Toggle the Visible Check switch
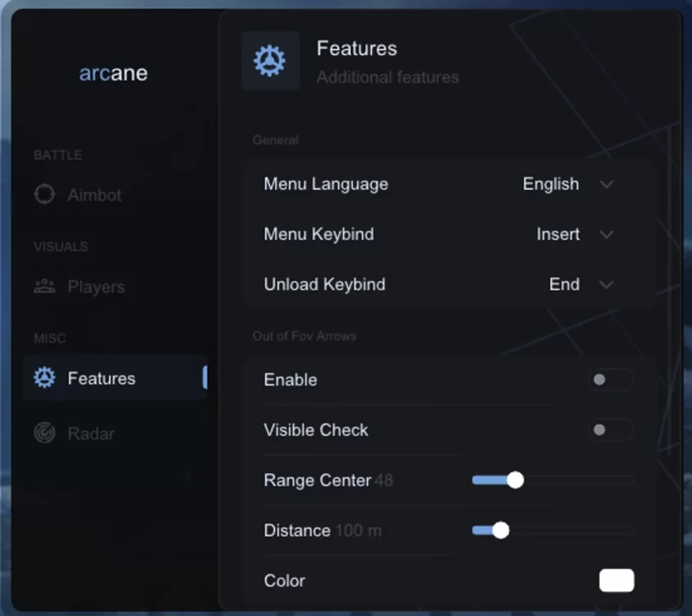The image size is (692, 616). click(611, 430)
